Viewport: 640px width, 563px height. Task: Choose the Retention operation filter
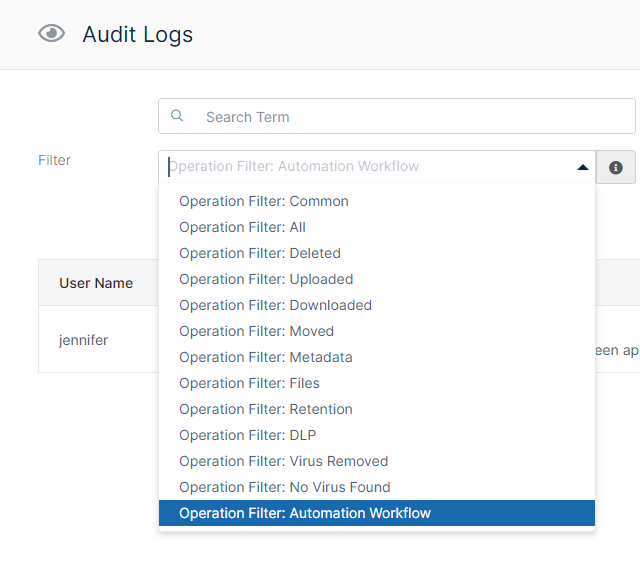[265, 409]
